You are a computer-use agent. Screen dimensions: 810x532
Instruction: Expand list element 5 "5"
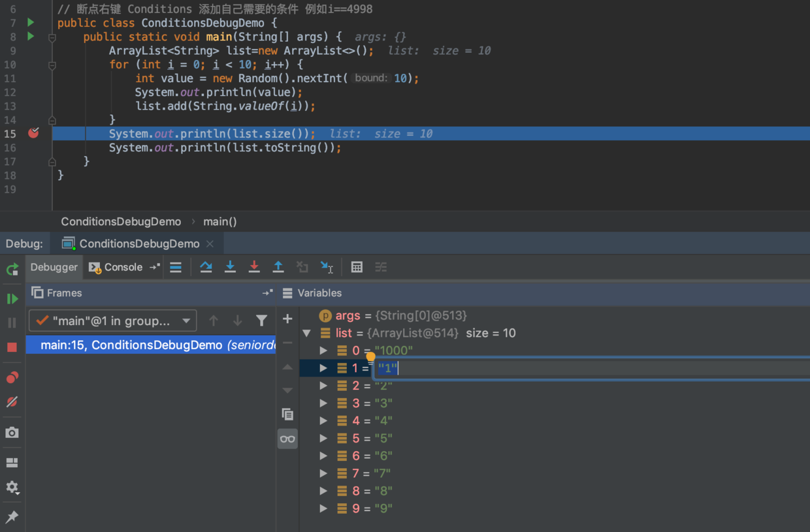323,439
